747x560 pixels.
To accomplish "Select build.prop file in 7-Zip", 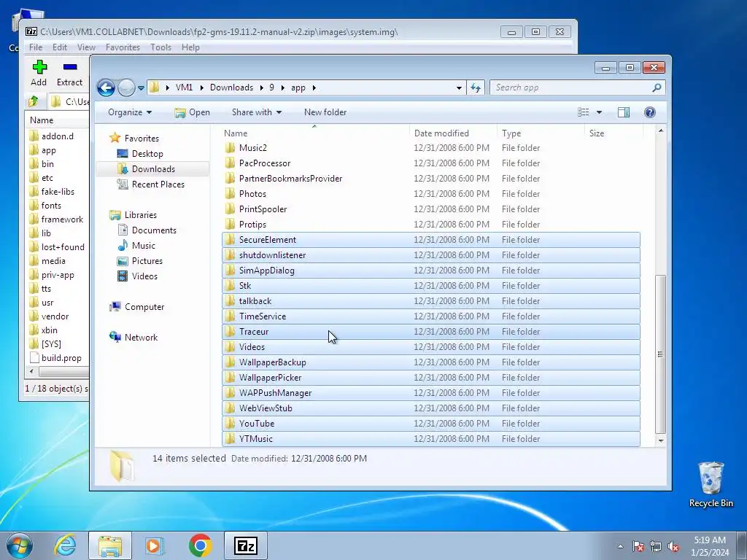I will (x=61, y=357).
